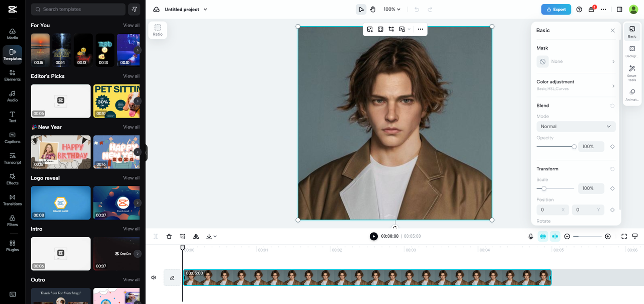The width and height of the screenshot is (644, 304).
Task: Switch to the Smart tools panel tab
Action: (632, 73)
